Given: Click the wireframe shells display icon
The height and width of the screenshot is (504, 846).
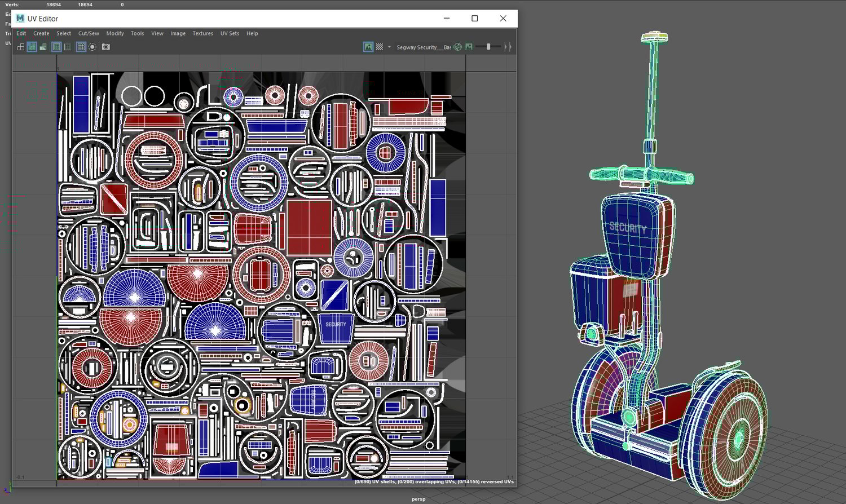Looking at the screenshot, I should coord(21,47).
